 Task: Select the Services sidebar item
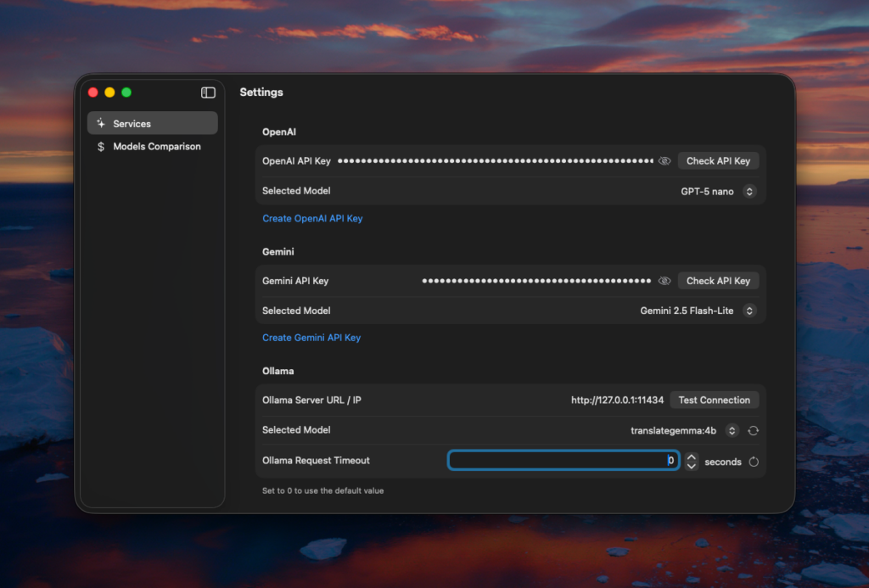153,124
